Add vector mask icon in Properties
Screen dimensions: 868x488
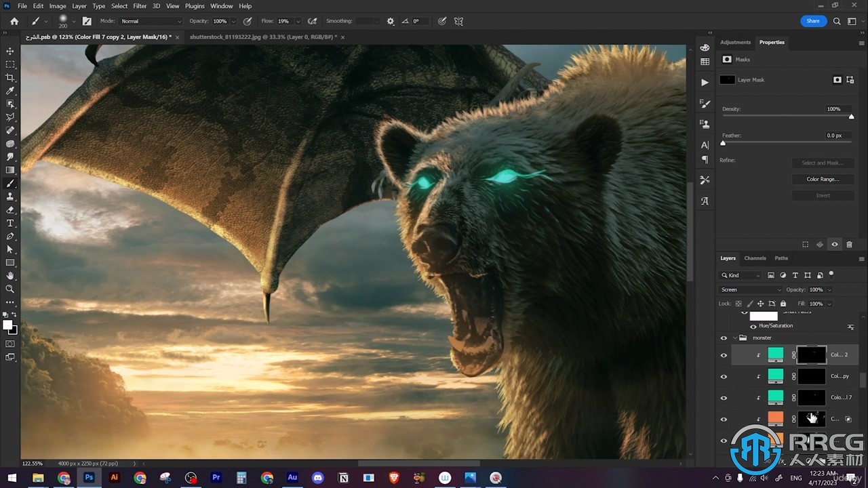pyautogui.click(x=850, y=79)
